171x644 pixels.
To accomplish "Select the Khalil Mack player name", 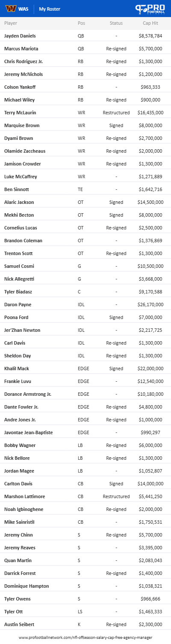I will 17,368.
